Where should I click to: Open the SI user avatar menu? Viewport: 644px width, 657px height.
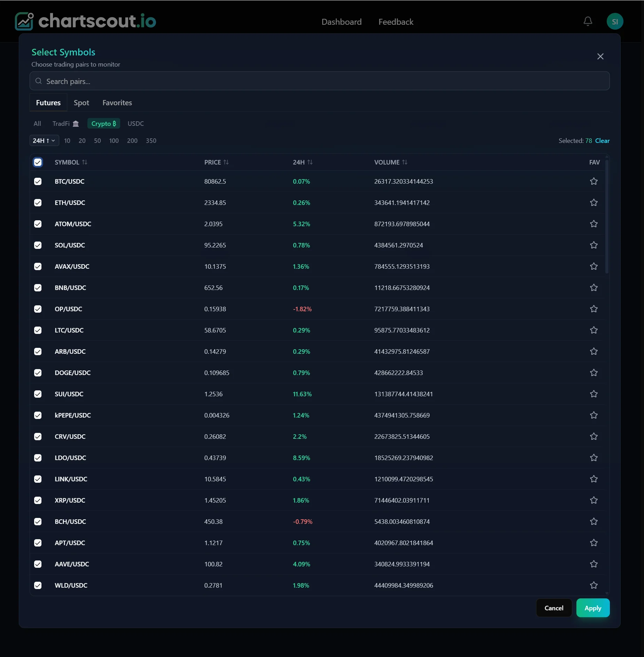pyautogui.click(x=615, y=22)
